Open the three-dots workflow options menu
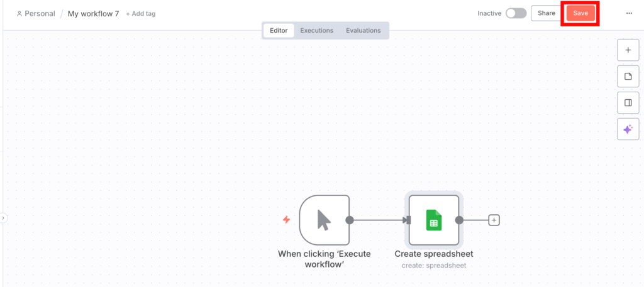The width and height of the screenshot is (644, 287). click(x=629, y=13)
